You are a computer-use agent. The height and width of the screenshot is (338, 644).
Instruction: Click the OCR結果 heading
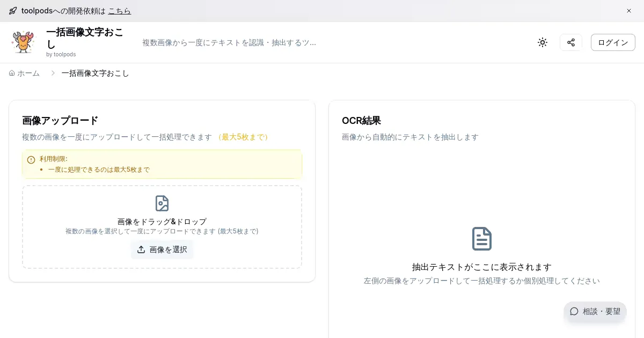361,121
